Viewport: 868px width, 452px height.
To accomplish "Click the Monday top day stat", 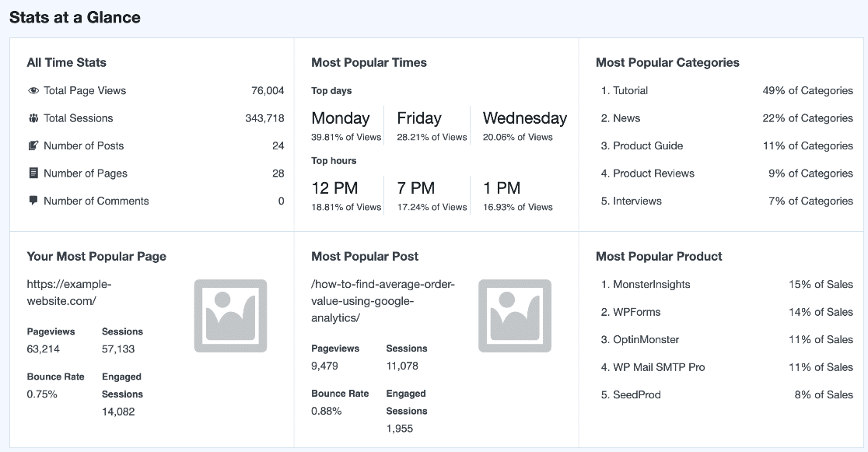I will coord(340,118).
